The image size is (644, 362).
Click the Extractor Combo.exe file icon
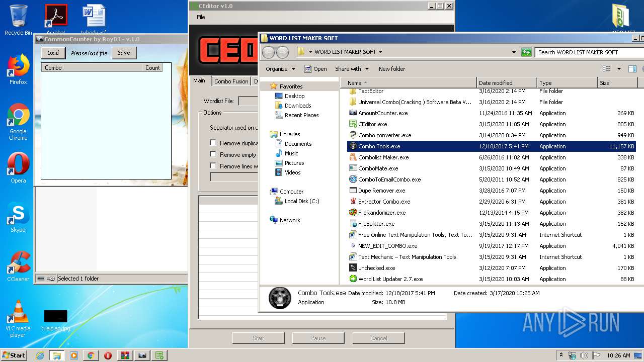[x=353, y=202]
